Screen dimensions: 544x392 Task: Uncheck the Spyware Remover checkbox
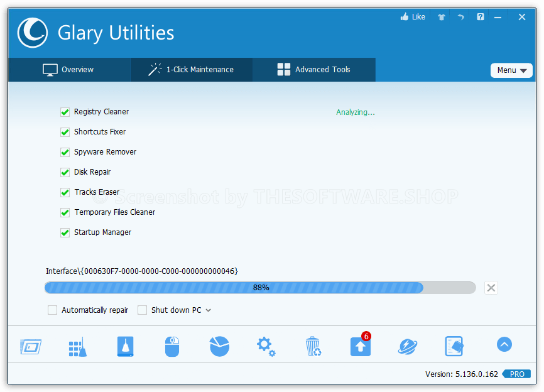click(x=65, y=152)
